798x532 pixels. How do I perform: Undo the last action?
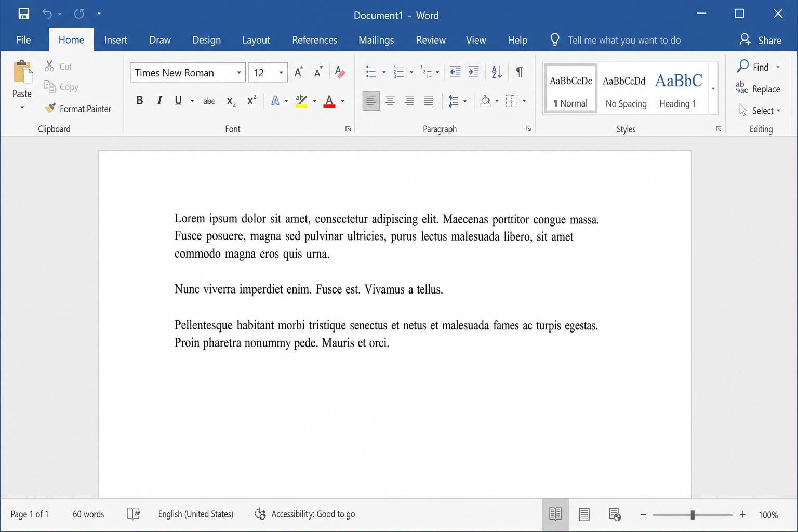(x=47, y=14)
